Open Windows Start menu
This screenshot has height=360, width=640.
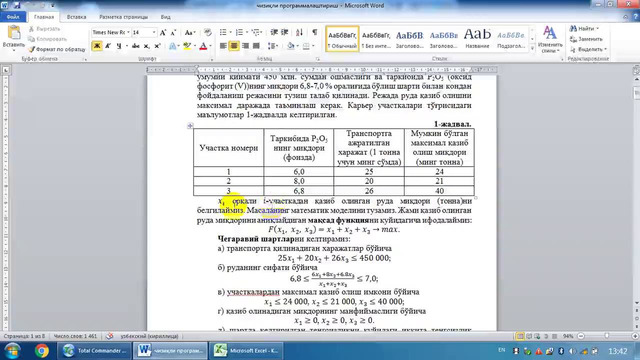tap(13, 351)
